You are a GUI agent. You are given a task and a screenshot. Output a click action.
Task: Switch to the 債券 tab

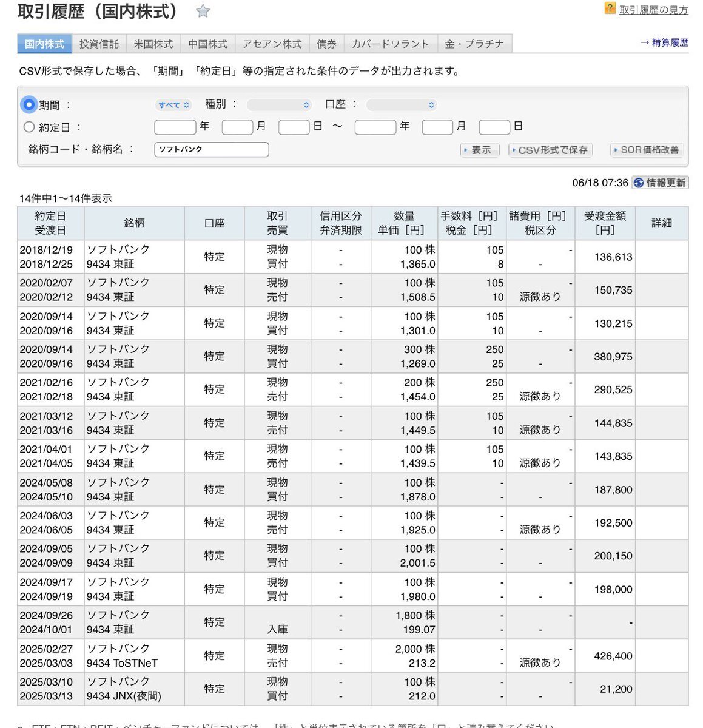pyautogui.click(x=326, y=44)
